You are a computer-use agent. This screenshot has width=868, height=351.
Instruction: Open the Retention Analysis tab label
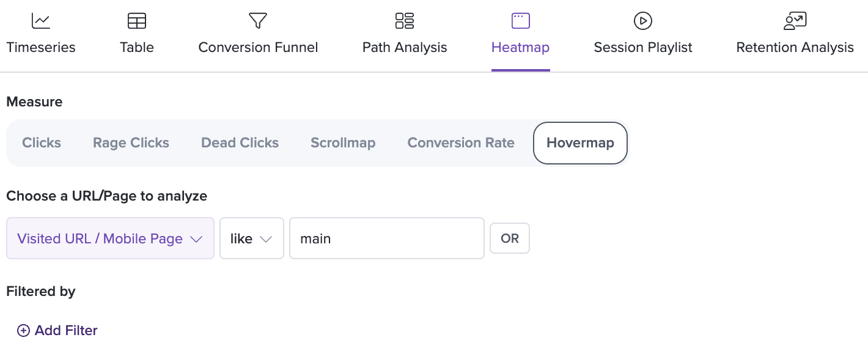coord(795,48)
